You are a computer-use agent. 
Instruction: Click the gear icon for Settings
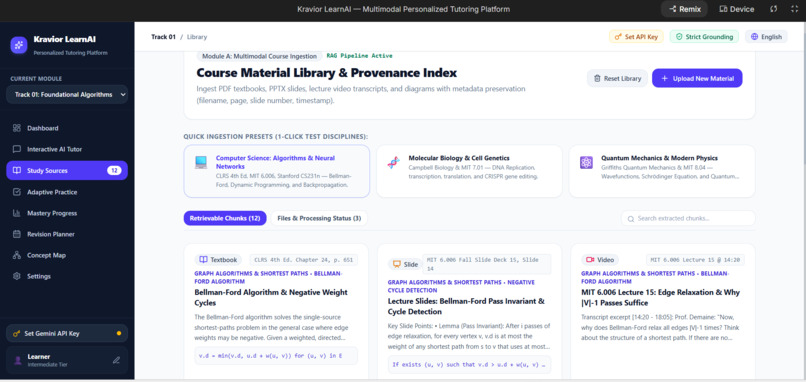point(16,276)
